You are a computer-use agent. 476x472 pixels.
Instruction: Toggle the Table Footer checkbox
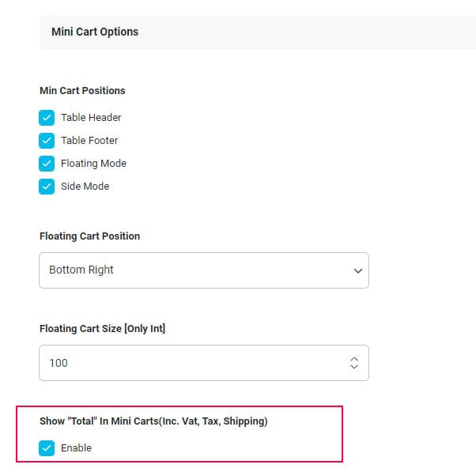[x=47, y=141]
